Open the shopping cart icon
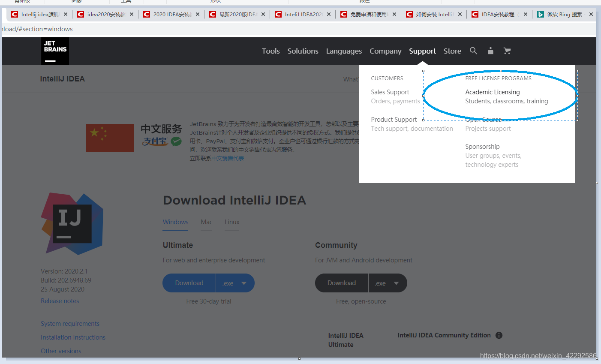The height and width of the screenshot is (364, 601). [507, 51]
